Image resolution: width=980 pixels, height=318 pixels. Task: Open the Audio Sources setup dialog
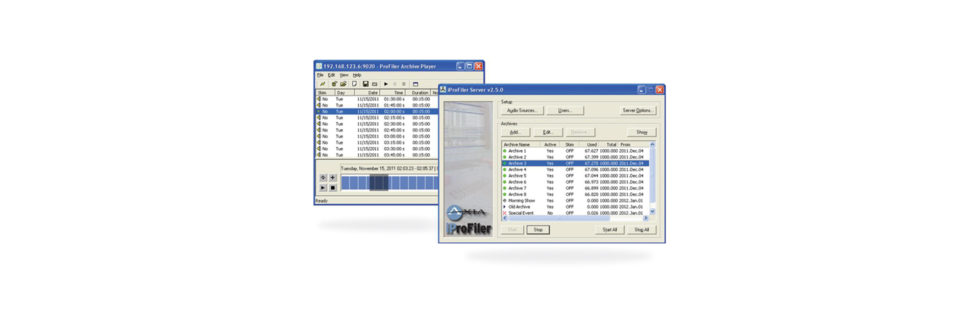(522, 111)
